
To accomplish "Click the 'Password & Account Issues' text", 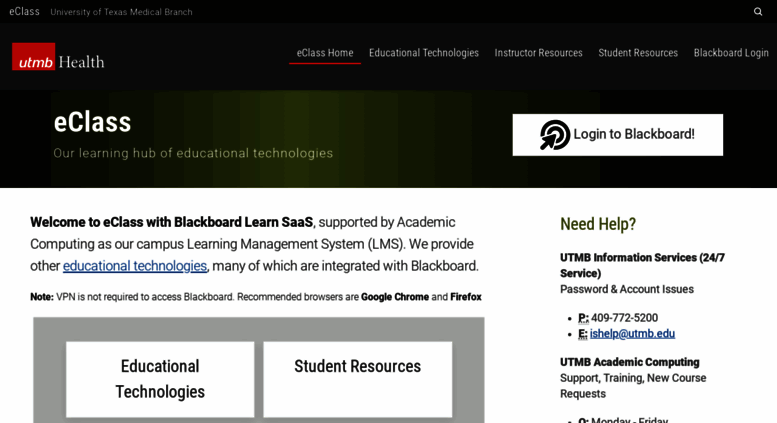I will 627,289.
